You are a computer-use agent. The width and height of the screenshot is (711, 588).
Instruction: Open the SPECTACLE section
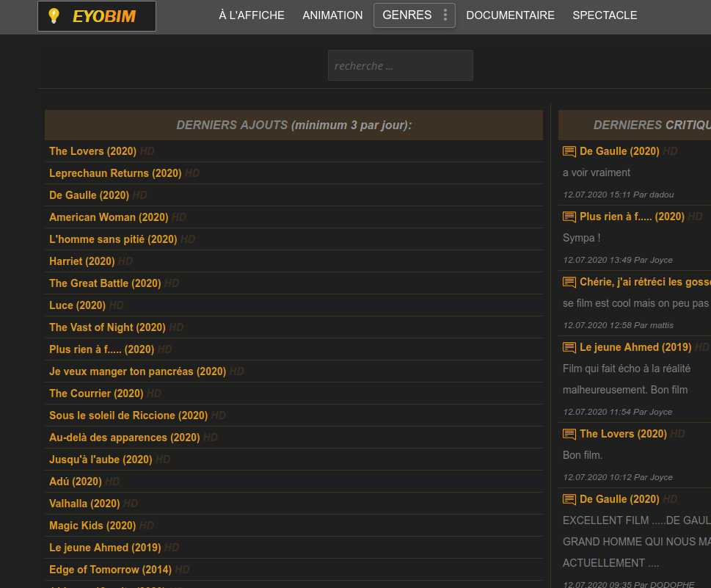point(605,15)
